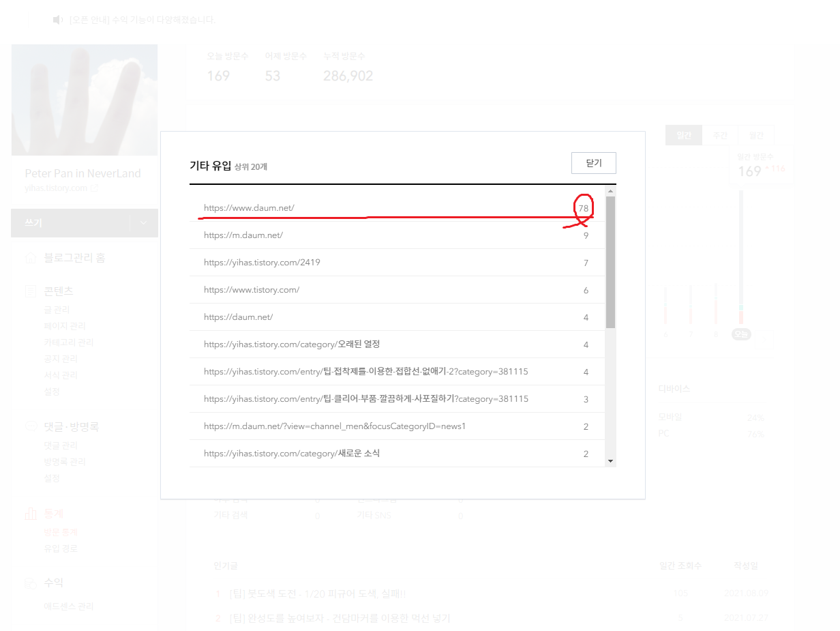Open 페이지 관리 in sidebar
Viewport: 840px width, 631px height.
click(x=65, y=326)
